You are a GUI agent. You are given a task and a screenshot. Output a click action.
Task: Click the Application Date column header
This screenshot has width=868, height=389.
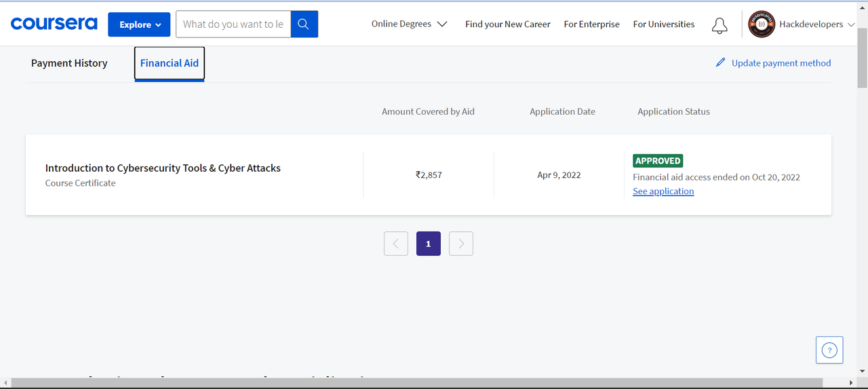click(x=562, y=111)
